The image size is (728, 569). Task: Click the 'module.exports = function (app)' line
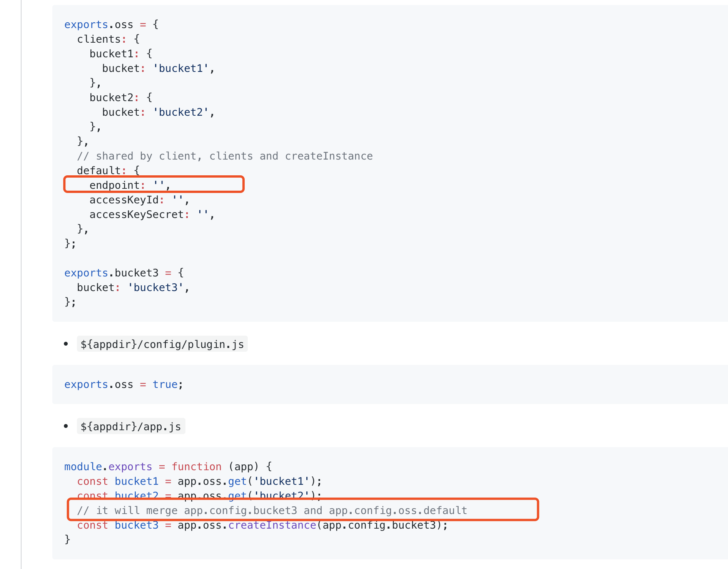[168, 467]
